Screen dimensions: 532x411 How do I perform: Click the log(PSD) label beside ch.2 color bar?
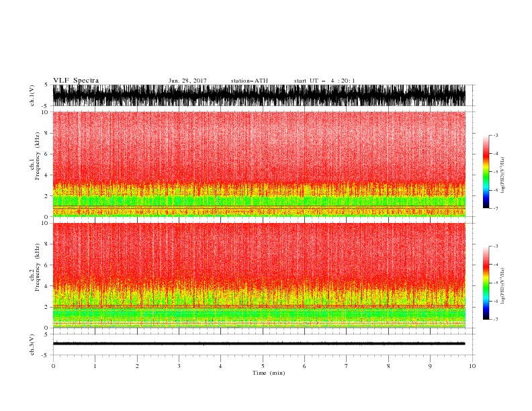pos(503,286)
